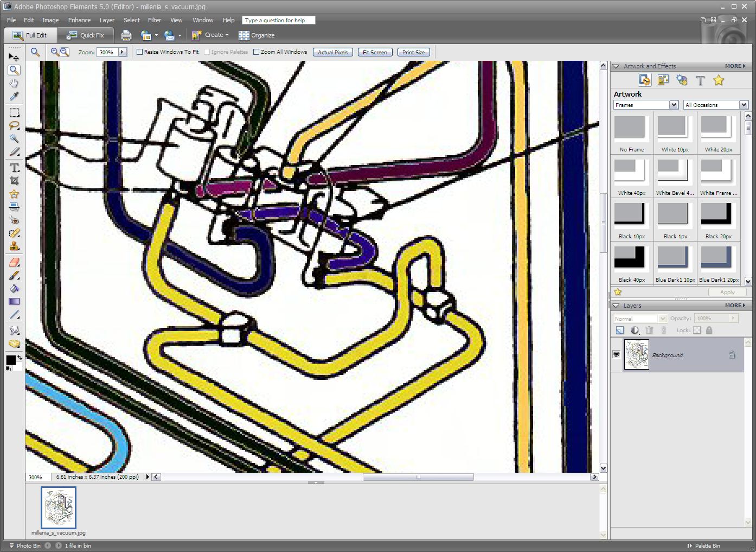Select the Move tool
This screenshot has height=552, width=756.
pyautogui.click(x=14, y=57)
